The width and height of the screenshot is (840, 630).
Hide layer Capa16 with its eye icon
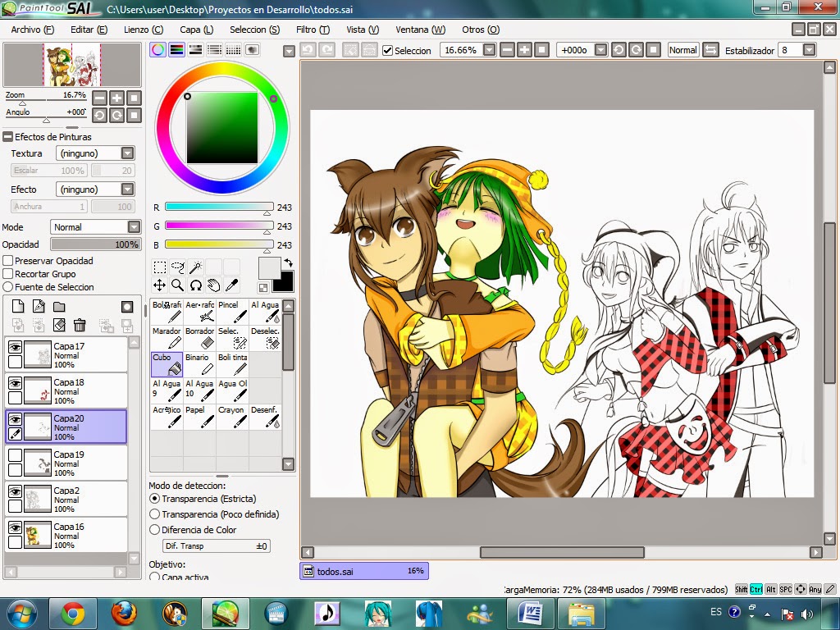click(15, 528)
